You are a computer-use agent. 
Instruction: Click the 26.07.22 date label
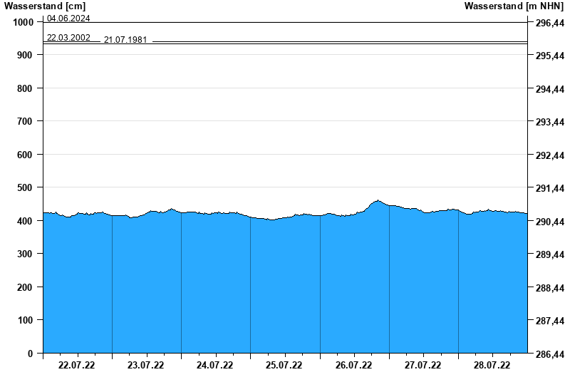click(353, 366)
